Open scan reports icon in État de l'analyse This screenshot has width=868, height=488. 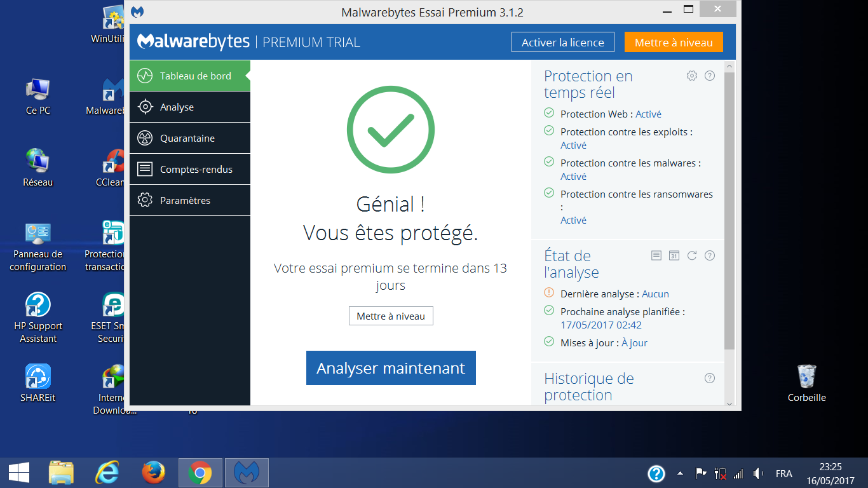[656, 255]
